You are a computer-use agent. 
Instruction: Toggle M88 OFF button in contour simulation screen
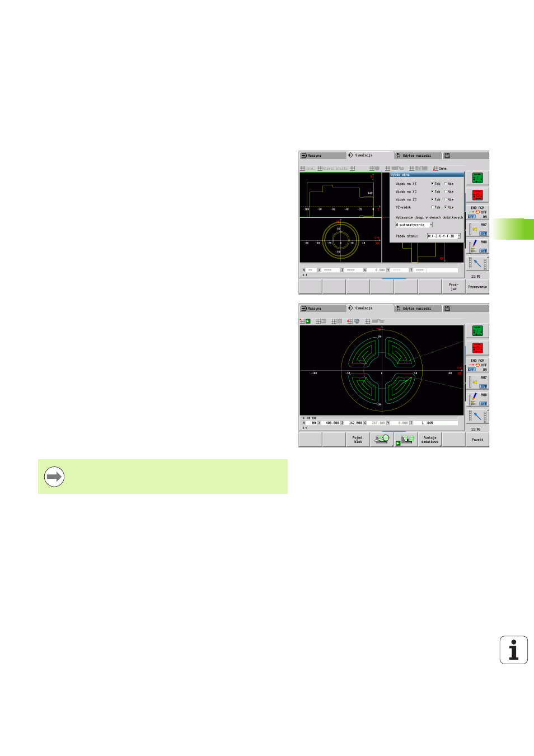(479, 399)
